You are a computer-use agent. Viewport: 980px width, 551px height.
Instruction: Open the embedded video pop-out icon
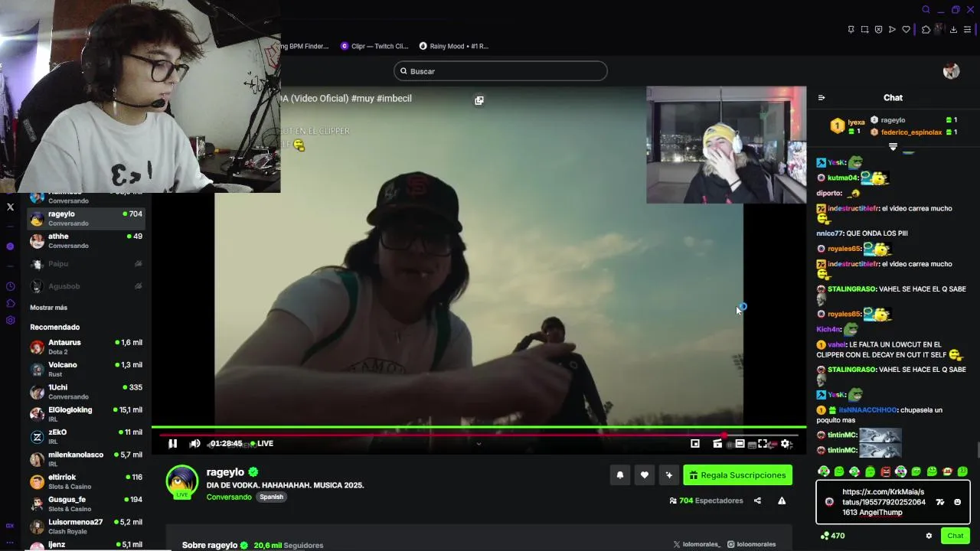[x=479, y=100]
